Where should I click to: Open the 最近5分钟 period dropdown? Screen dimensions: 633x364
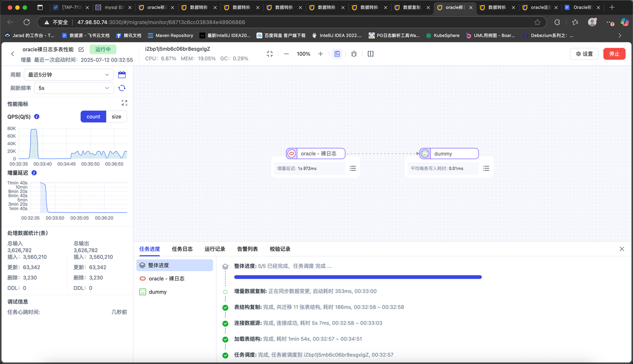(68, 74)
